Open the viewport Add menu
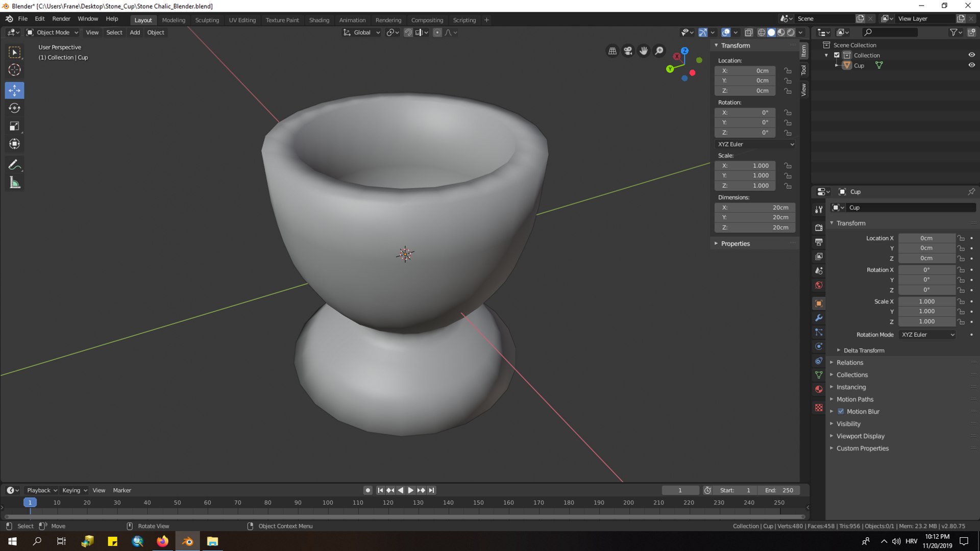 [135, 32]
